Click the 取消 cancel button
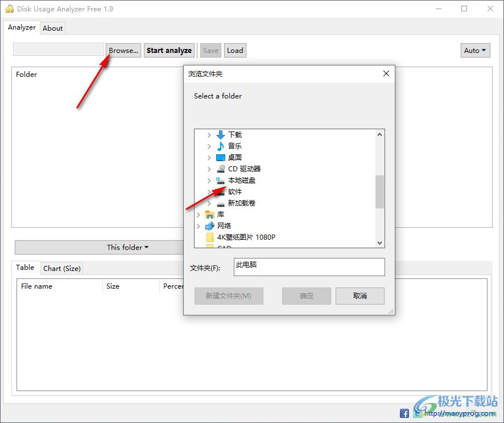504x423 pixels. point(360,296)
